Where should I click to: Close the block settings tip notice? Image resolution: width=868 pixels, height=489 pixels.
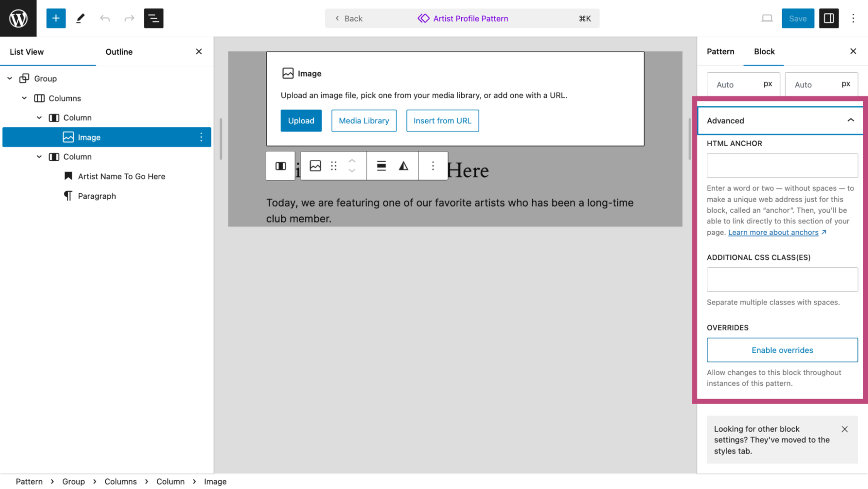[845, 429]
